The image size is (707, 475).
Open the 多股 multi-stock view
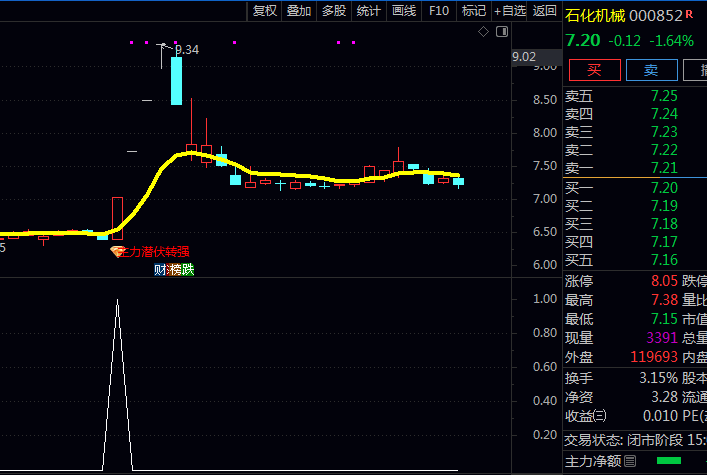click(x=334, y=11)
